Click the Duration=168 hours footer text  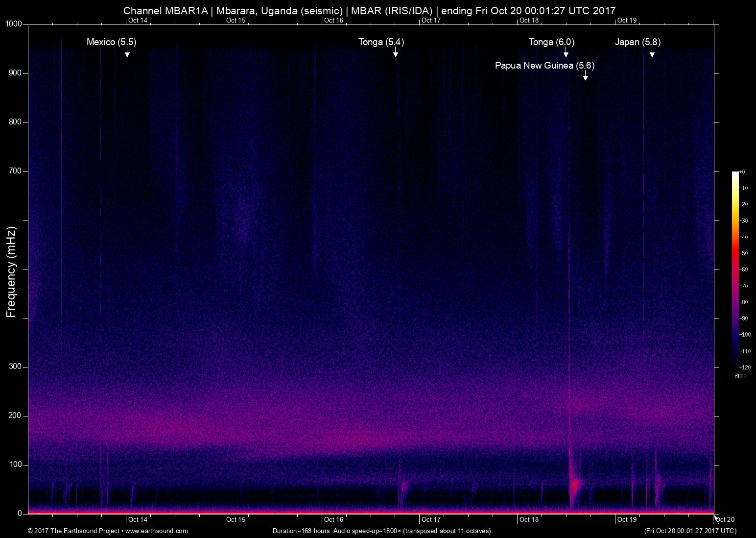pos(382,531)
